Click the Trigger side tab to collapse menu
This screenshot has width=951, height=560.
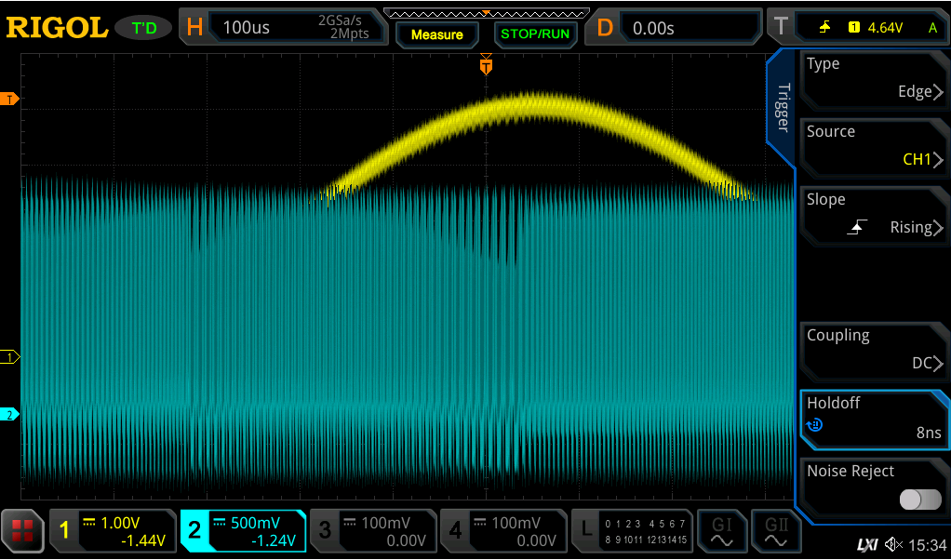783,107
